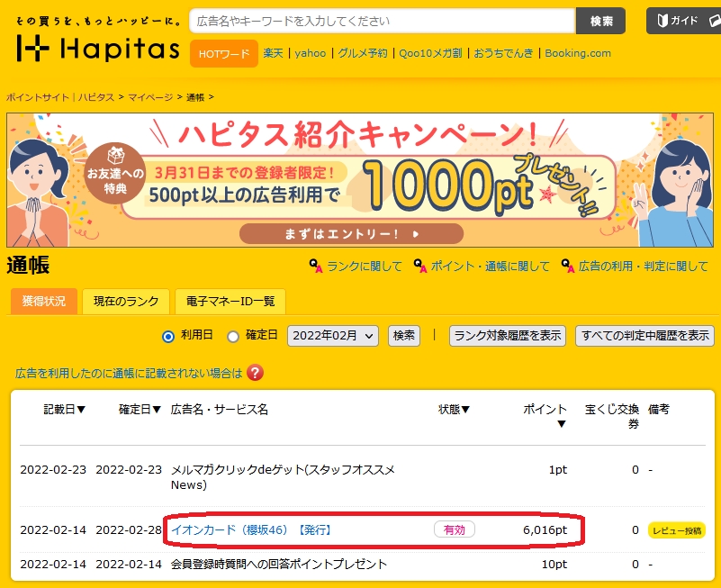Click マイページ breadcrumb link
The width and height of the screenshot is (721, 588).
pos(150,97)
